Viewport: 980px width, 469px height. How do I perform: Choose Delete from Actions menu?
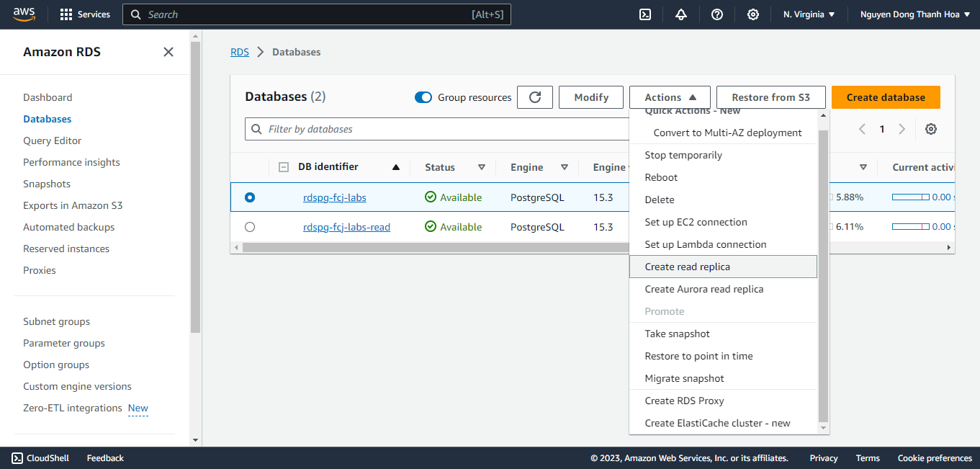point(724,200)
